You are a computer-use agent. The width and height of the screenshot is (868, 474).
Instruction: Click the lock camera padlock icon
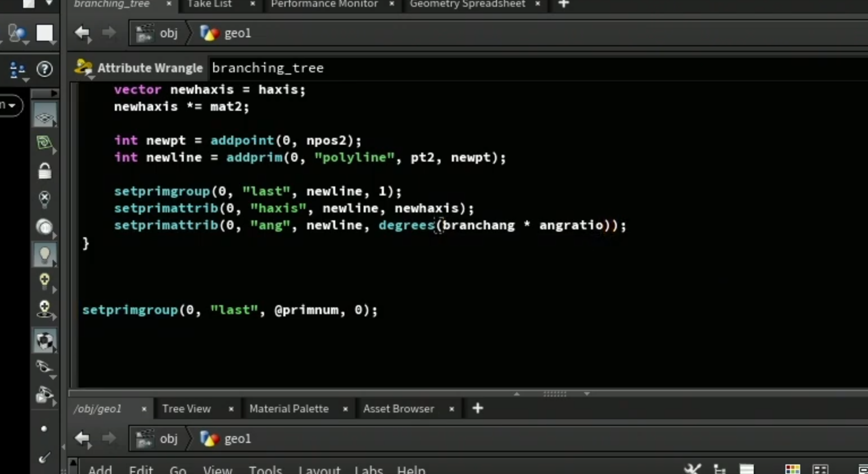pos(45,171)
